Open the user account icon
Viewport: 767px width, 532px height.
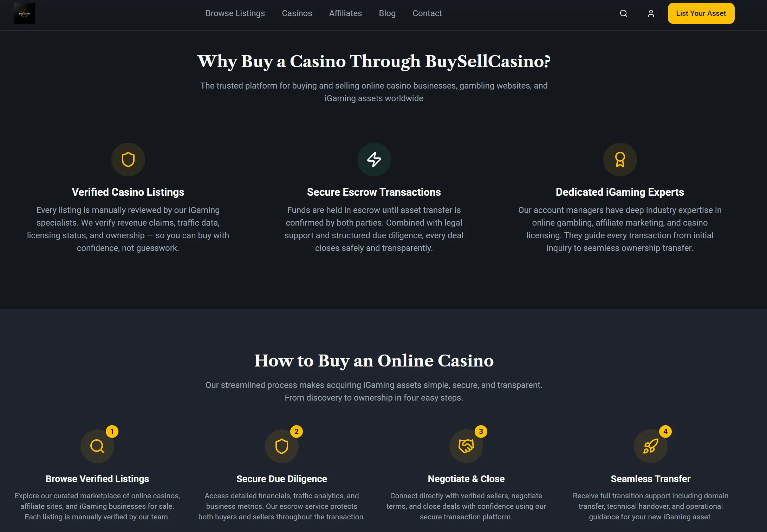point(651,13)
